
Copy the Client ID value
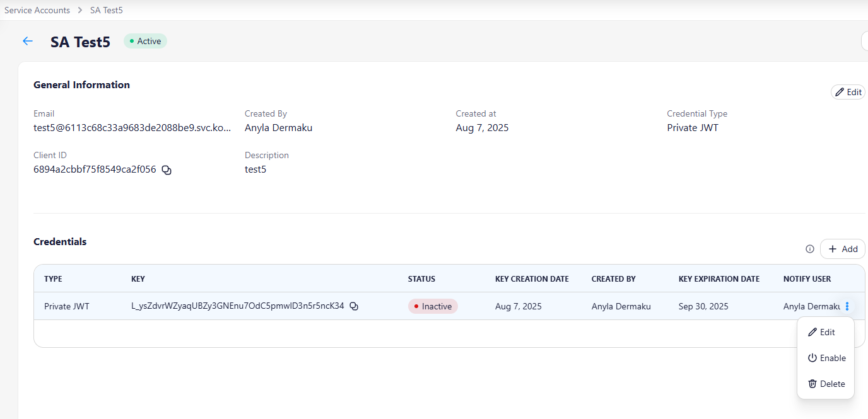coord(167,169)
